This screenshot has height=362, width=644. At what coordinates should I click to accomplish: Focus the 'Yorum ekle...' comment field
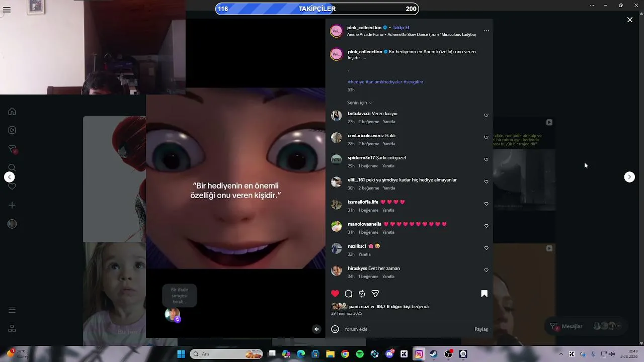408,329
